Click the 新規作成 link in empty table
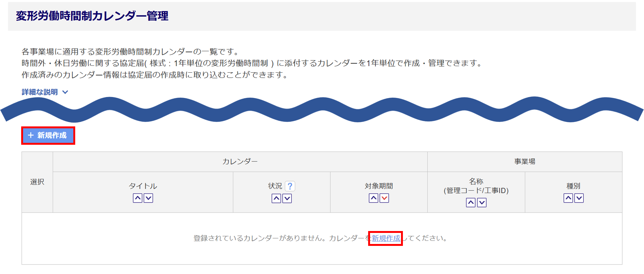Screen dimensions: 644x274 tap(386, 238)
